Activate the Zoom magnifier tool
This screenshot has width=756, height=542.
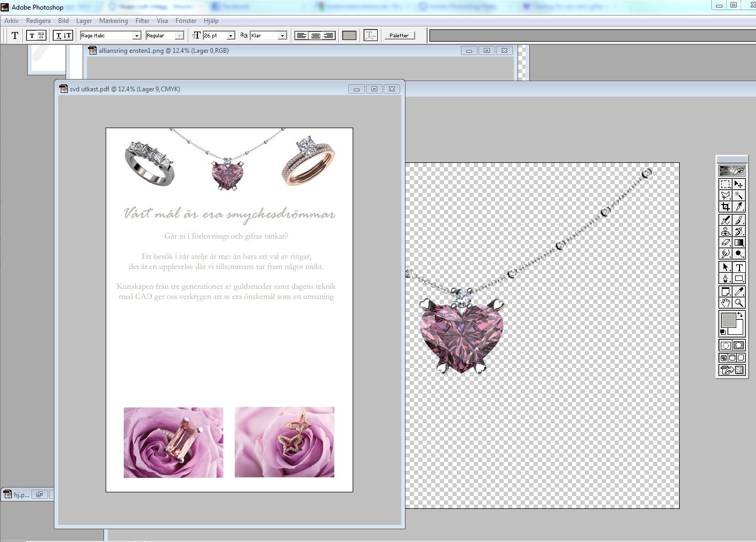[739, 303]
